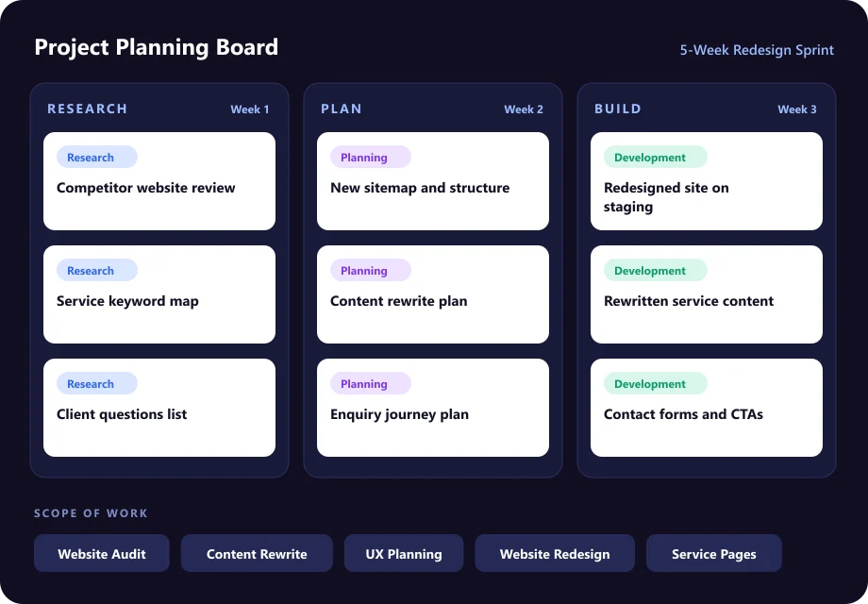Open the Client questions list card

[x=159, y=408]
